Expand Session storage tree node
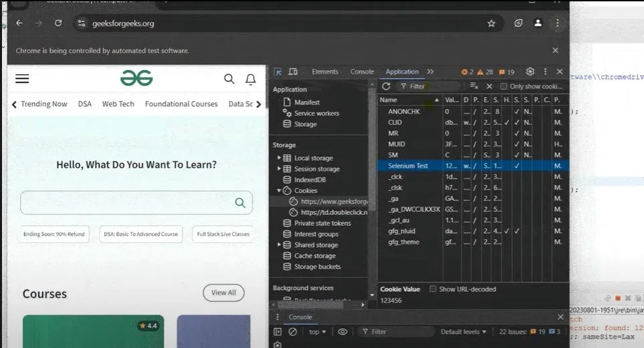The image size is (644, 348). point(279,168)
